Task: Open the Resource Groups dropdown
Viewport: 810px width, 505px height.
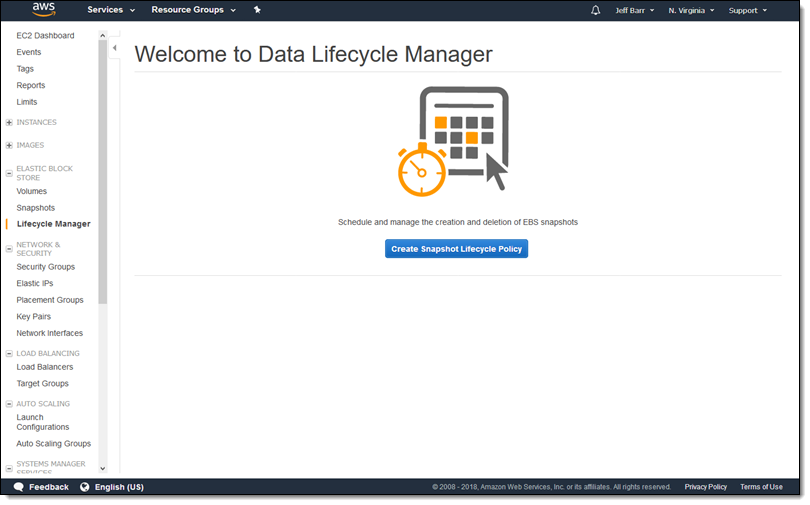Action: click(194, 10)
